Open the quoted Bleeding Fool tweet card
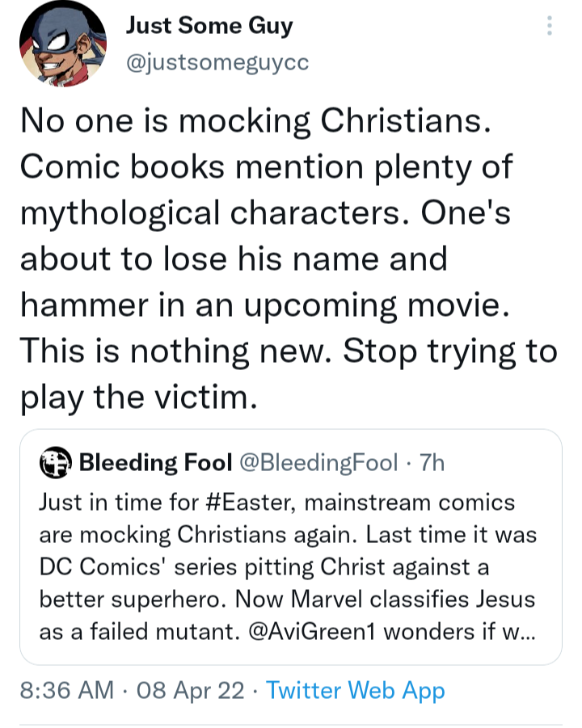The height and width of the screenshot is (728, 582). click(x=291, y=547)
